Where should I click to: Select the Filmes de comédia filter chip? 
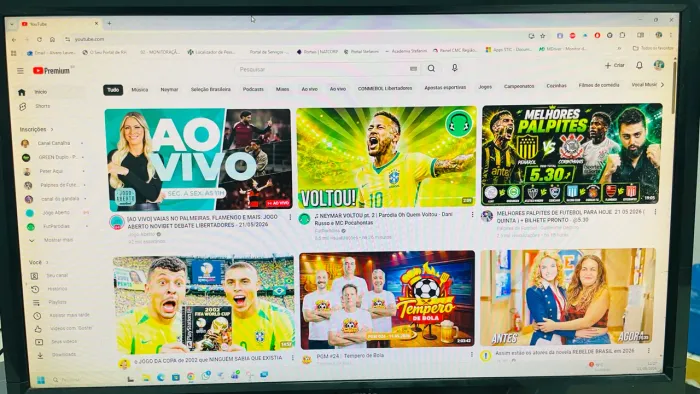point(599,85)
